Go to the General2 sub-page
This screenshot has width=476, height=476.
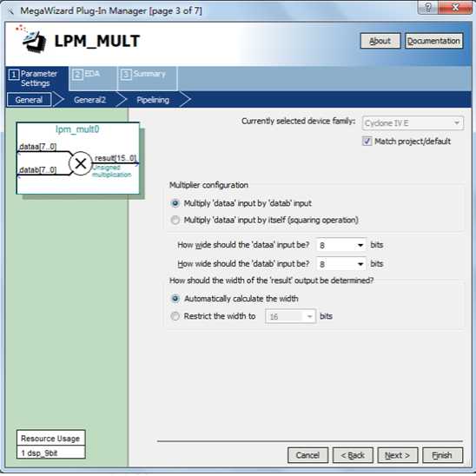tap(89, 100)
